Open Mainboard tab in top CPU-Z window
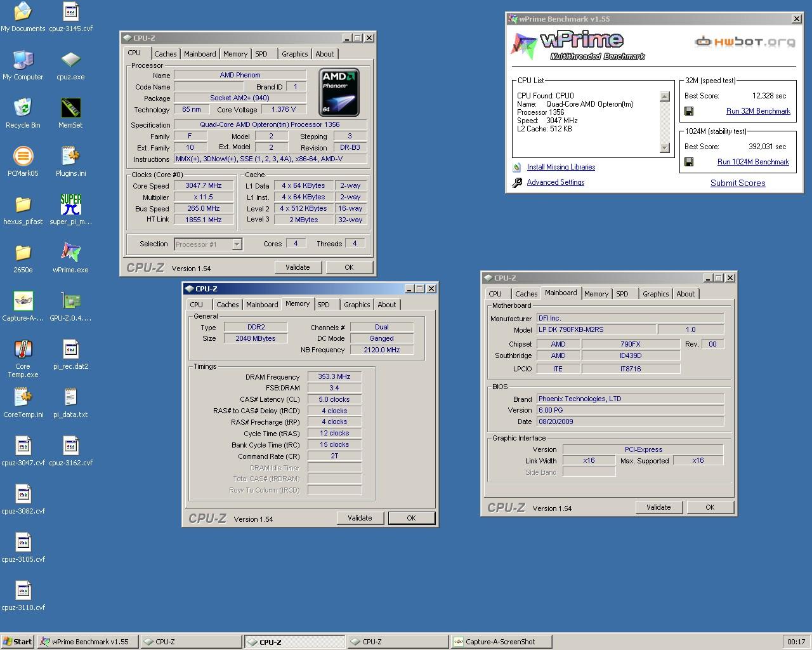 click(x=200, y=54)
